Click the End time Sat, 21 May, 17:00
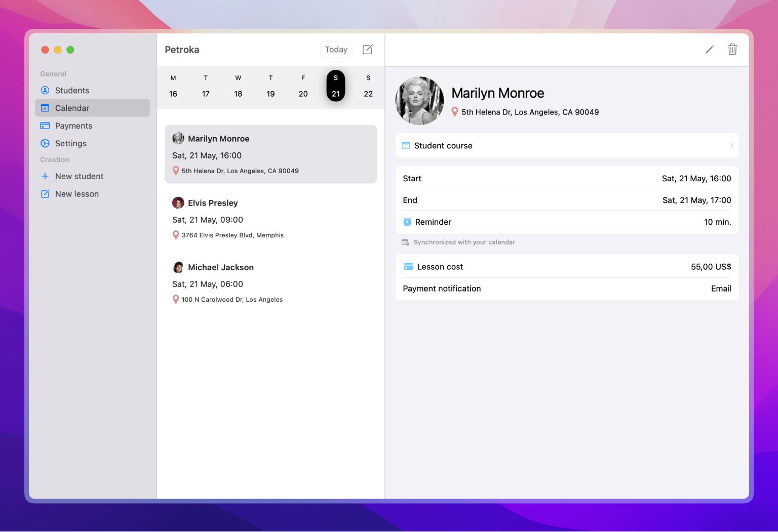The height and width of the screenshot is (532, 778). (x=697, y=200)
